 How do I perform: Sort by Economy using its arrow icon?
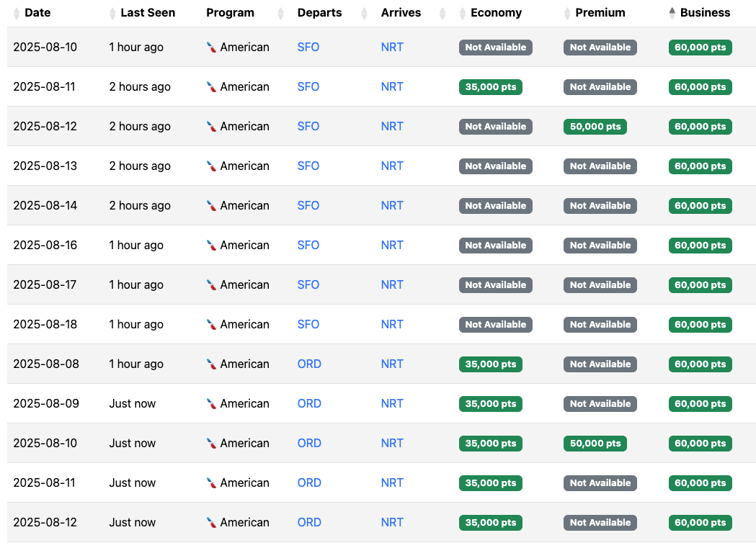(x=463, y=14)
